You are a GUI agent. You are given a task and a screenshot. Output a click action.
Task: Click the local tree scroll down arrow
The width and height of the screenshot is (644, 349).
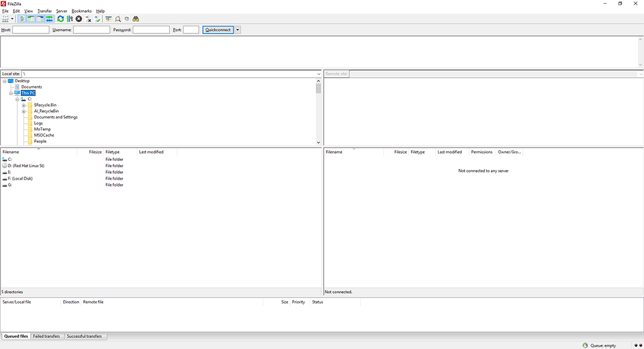point(318,142)
